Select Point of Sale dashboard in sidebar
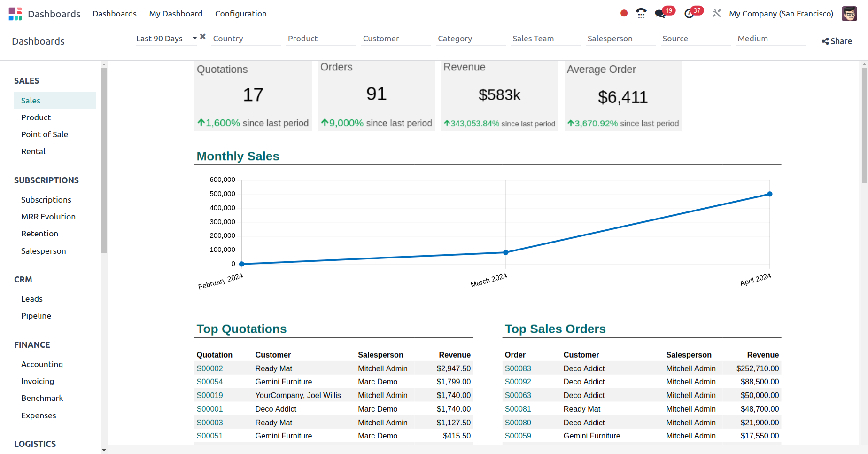Image resolution: width=868 pixels, height=454 pixels. [45, 134]
